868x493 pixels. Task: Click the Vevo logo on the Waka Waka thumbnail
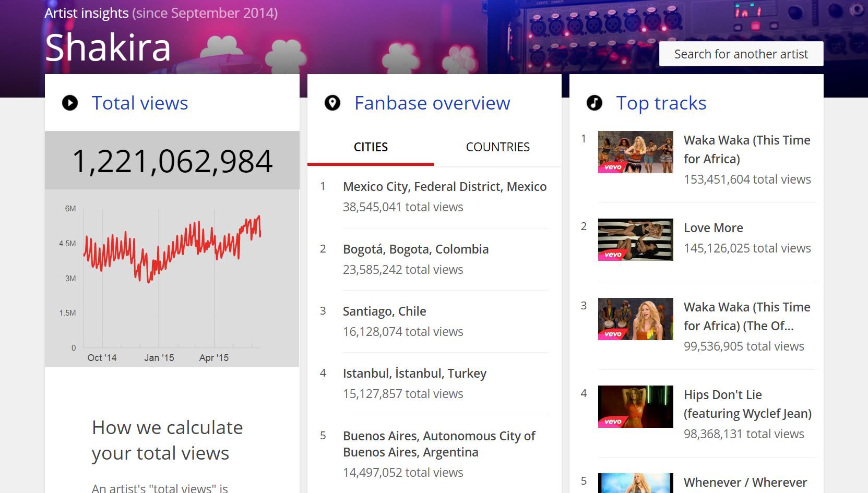point(613,167)
